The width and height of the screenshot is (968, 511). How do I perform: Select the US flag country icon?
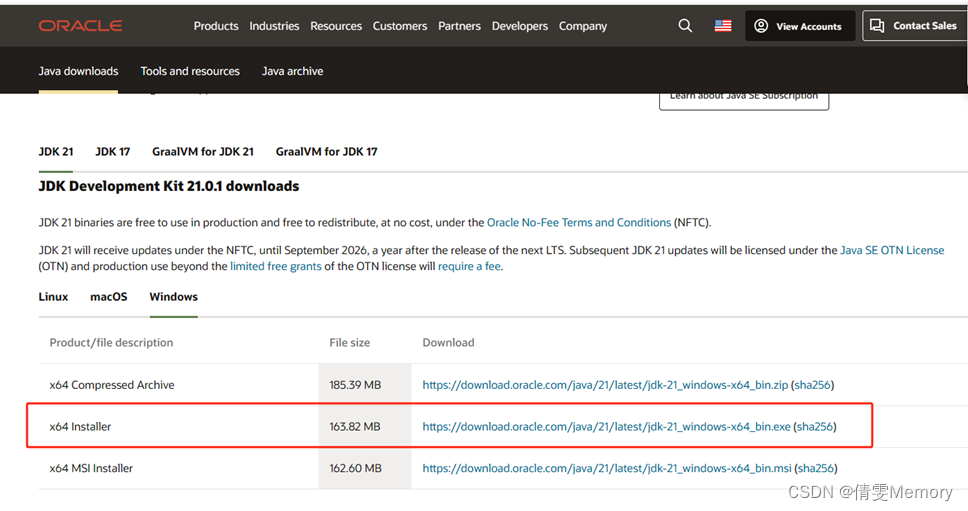pyautogui.click(x=723, y=26)
